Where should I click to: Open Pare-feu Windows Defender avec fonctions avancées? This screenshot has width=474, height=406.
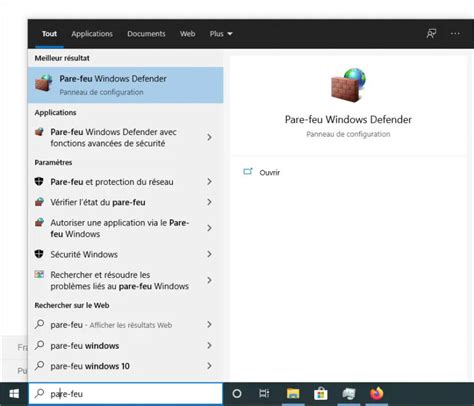126,137
